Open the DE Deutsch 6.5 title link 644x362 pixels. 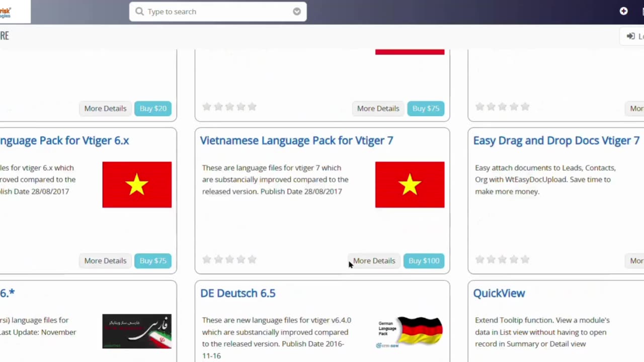tap(238, 293)
